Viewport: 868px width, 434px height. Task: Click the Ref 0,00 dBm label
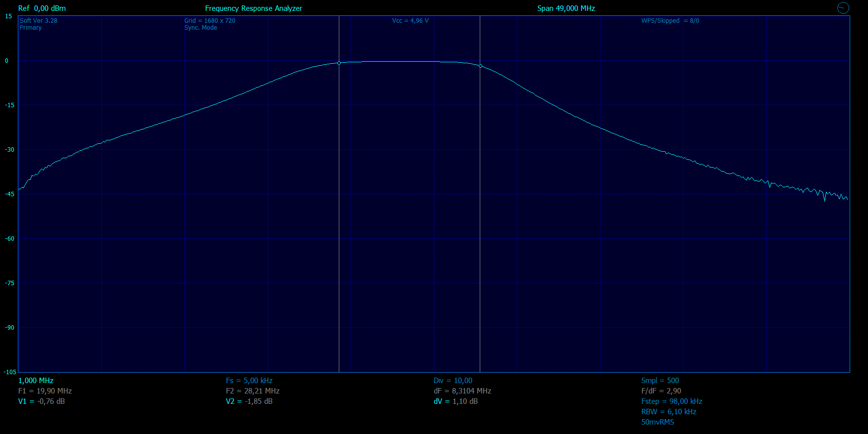[x=42, y=8]
